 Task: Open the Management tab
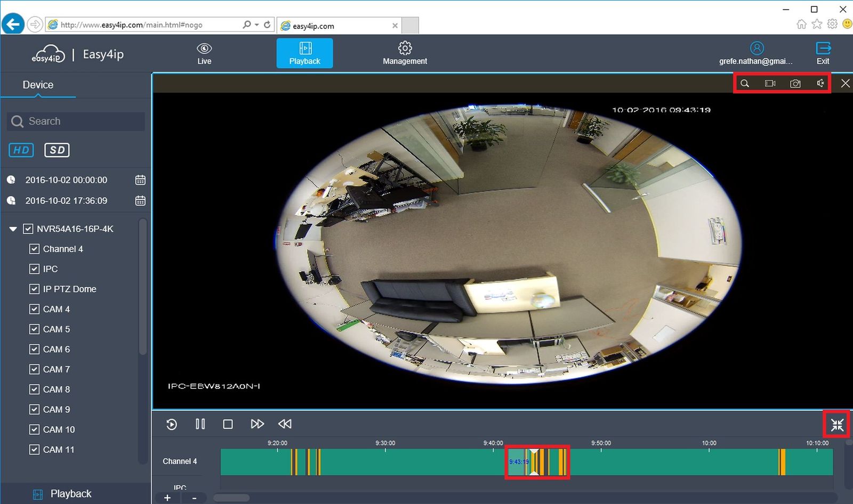pos(405,53)
